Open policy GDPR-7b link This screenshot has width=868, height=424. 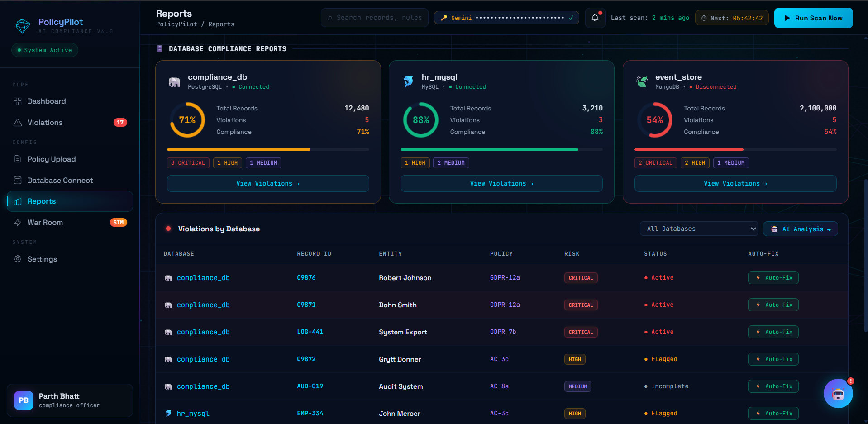click(503, 332)
